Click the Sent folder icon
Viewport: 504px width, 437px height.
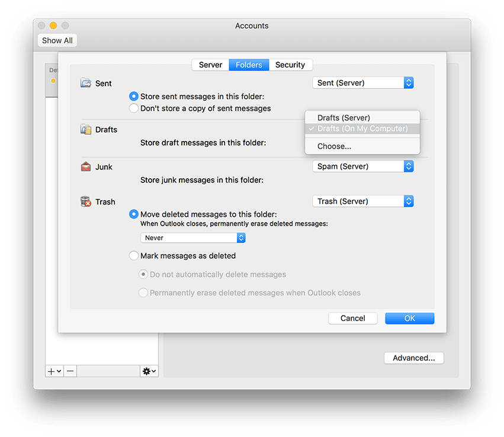click(x=85, y=83)
